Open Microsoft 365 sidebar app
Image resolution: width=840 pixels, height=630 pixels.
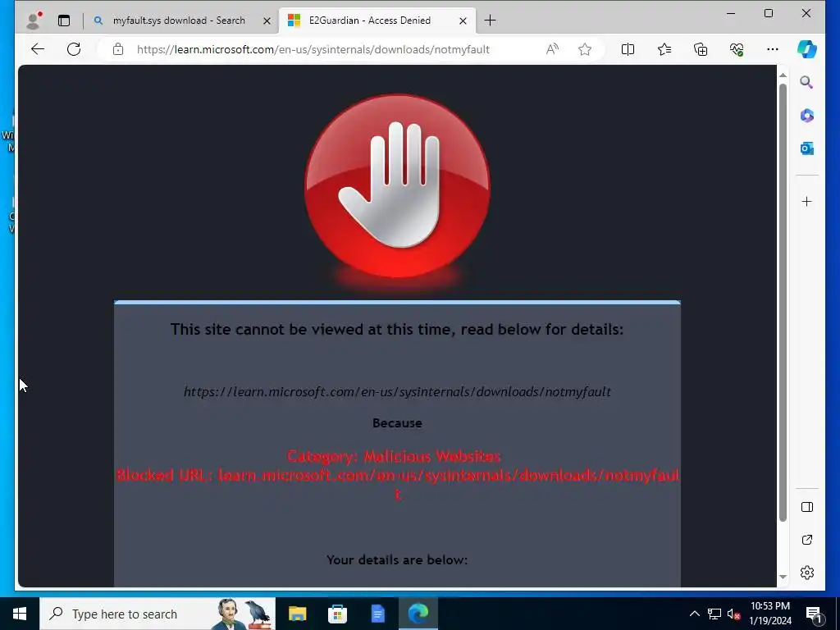807,116
